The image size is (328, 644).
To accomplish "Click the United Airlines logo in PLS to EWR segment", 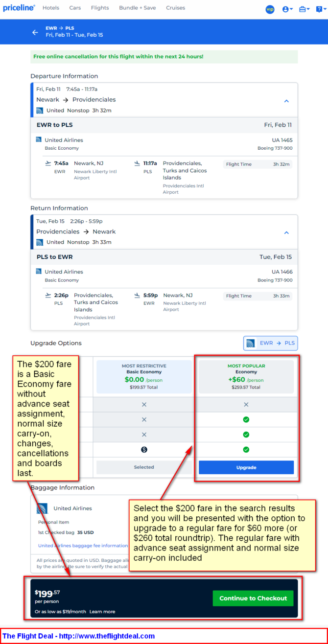I will click(39, 271).
